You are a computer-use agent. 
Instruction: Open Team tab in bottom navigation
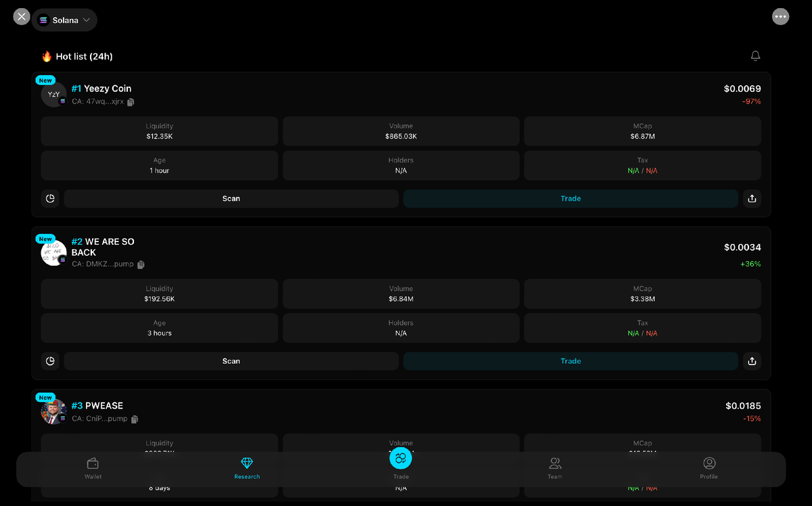click(x=555, y=468)
